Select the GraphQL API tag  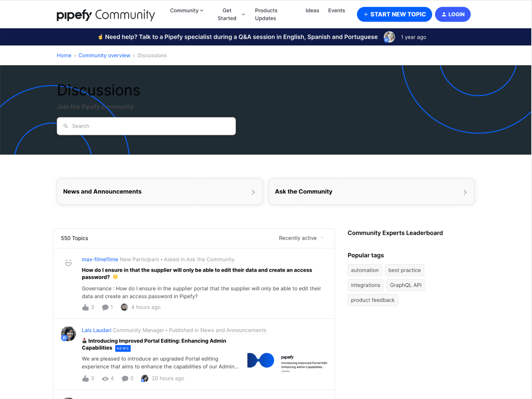point(405,285)
